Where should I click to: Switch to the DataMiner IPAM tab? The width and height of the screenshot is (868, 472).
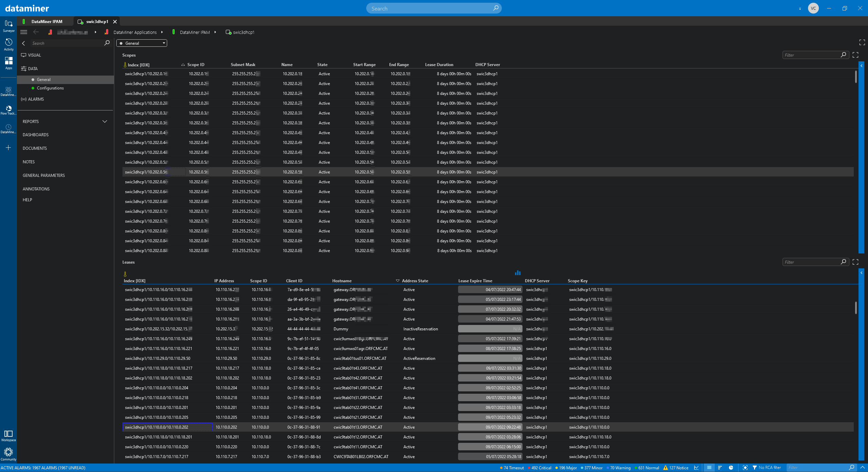click(x=47, y=21)
